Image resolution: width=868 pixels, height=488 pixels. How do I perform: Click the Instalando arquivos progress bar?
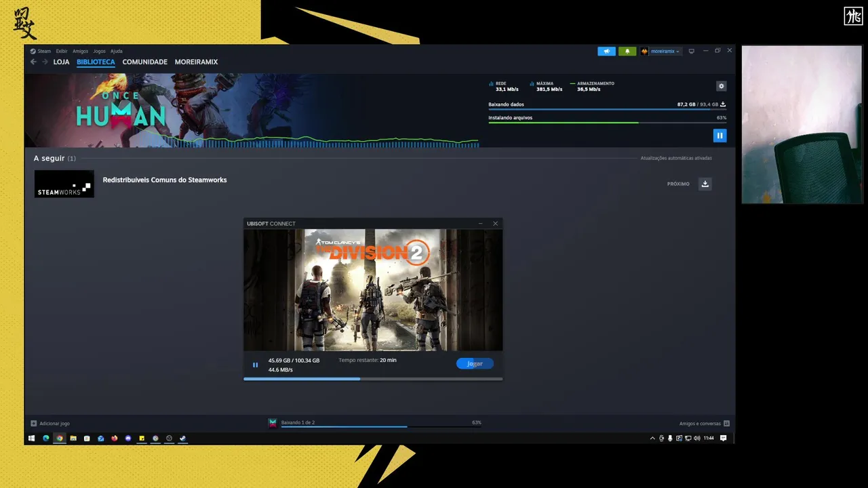tap(607, 122)
